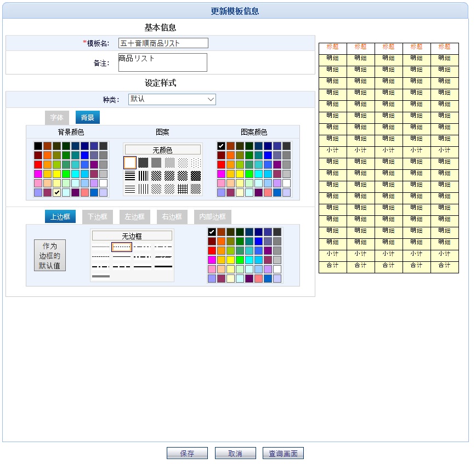Image resolution: width=476 pixels, height=464 pixels.
Task: Choose the sparse 12.5% dot pattern
Action: pos(183,163)
